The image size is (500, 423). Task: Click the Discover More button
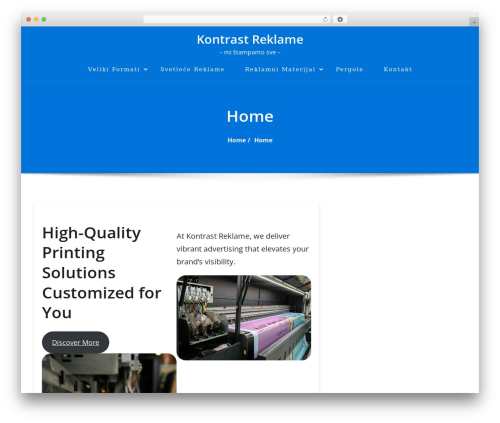tap(75, 342)
